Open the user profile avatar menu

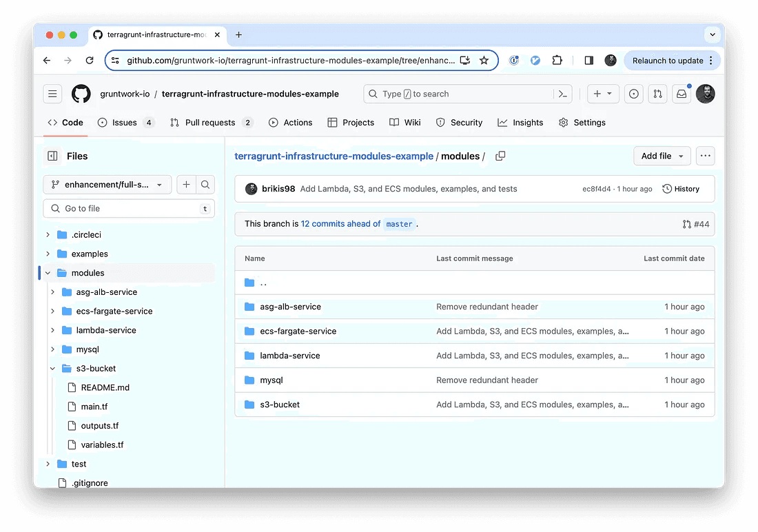pyautogui.click(x=706, y=94)
